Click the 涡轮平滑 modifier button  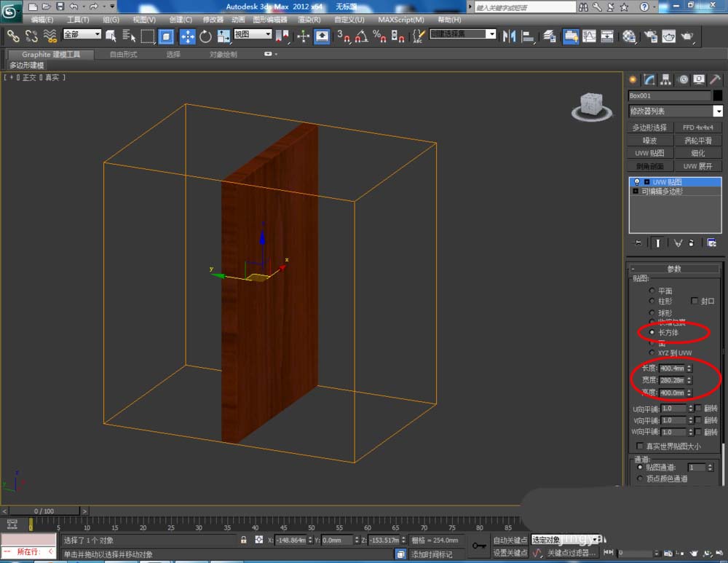(697, 141)
